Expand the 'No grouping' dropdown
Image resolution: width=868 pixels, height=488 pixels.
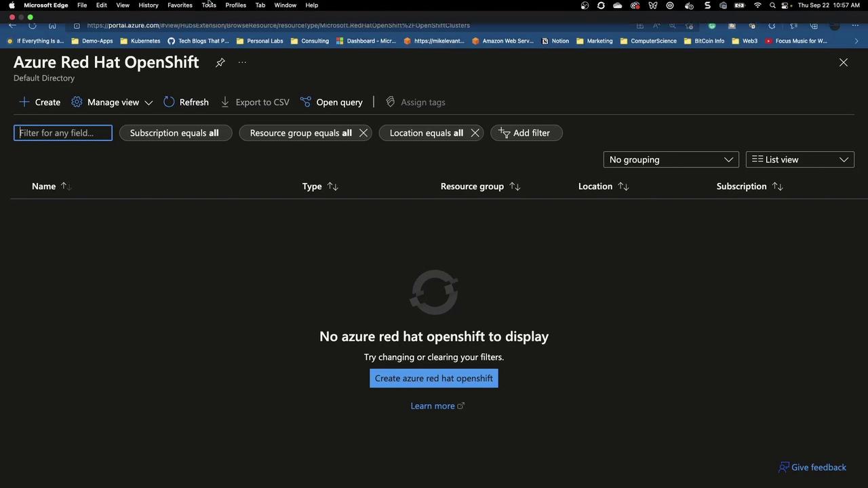(671, 159)
